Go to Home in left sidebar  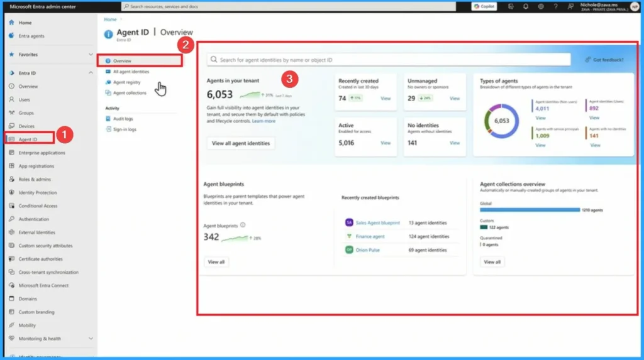tap(25, 23)
